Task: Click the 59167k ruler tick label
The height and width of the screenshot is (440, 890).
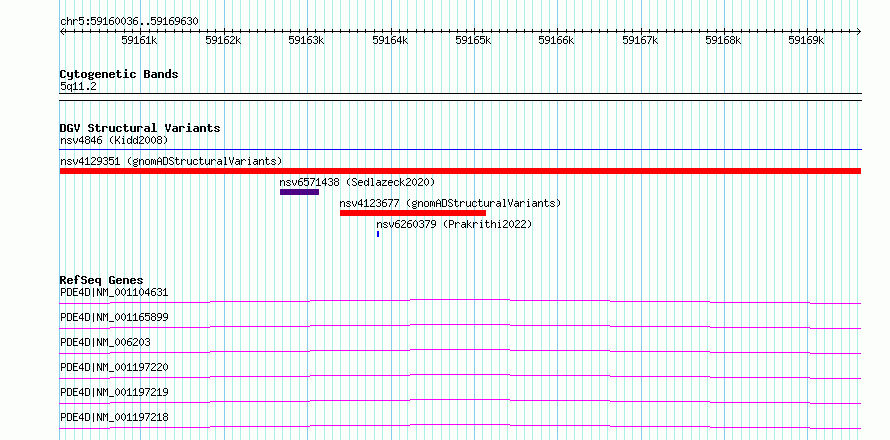Action: click(x=640, y=40)
